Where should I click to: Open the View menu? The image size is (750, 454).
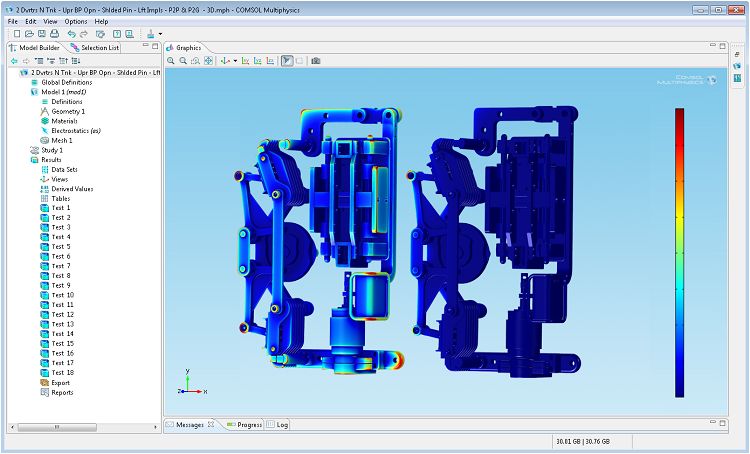[50, 22]
